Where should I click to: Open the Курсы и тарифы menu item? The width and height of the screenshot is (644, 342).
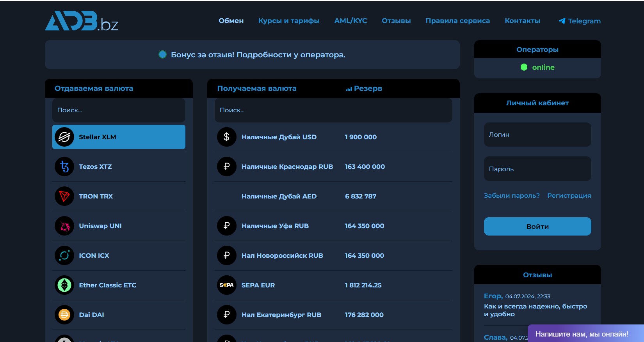coord(289,21)
